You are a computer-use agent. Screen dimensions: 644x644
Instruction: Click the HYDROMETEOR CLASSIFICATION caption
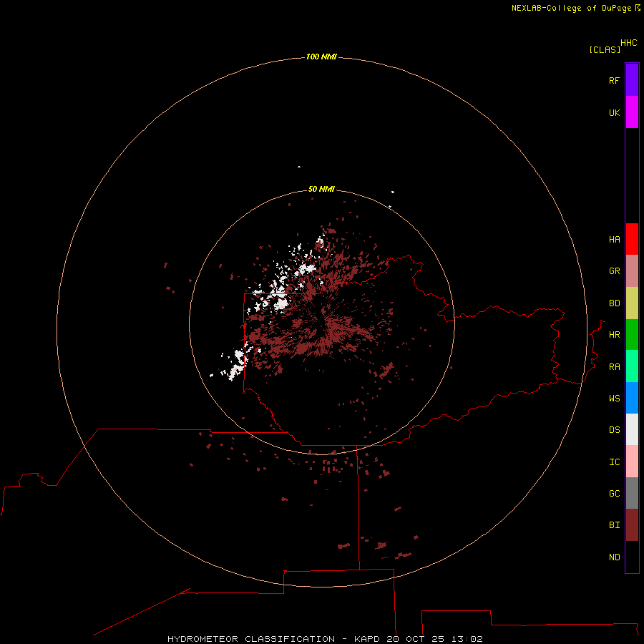click(251, 639)
